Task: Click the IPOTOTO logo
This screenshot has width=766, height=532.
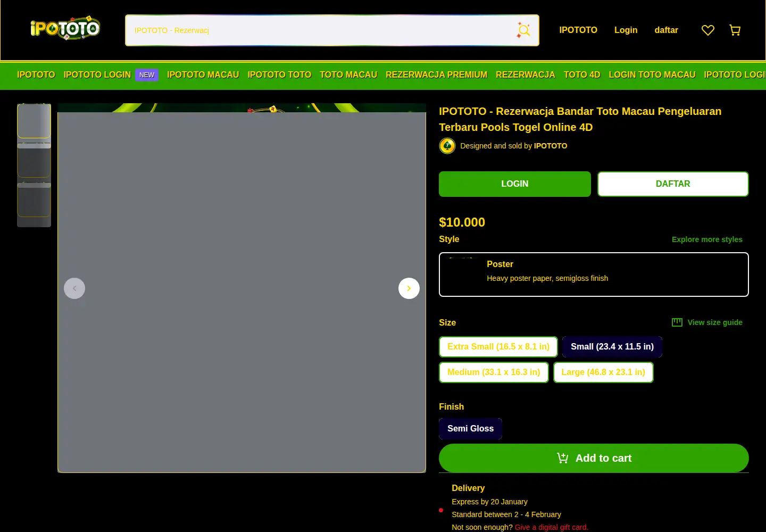Action: [x=65, y=28]
